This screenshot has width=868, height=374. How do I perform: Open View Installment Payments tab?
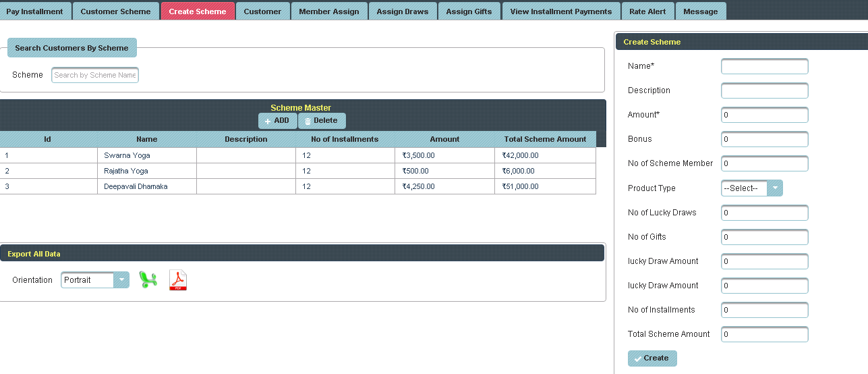coord(560,11)
